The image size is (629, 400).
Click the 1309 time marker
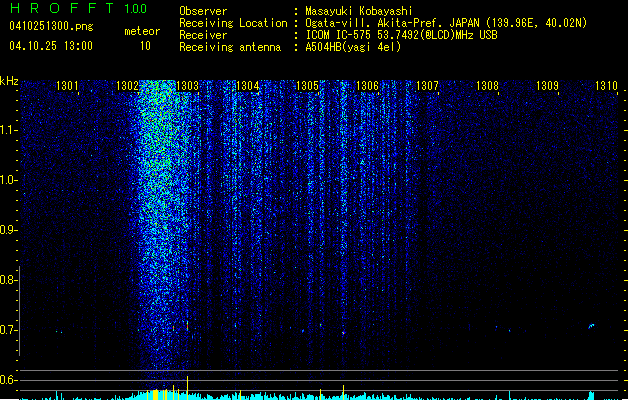coord(547,86)
